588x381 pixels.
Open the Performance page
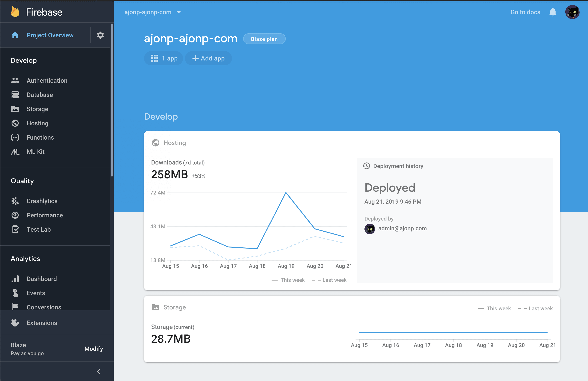(45, 215)
